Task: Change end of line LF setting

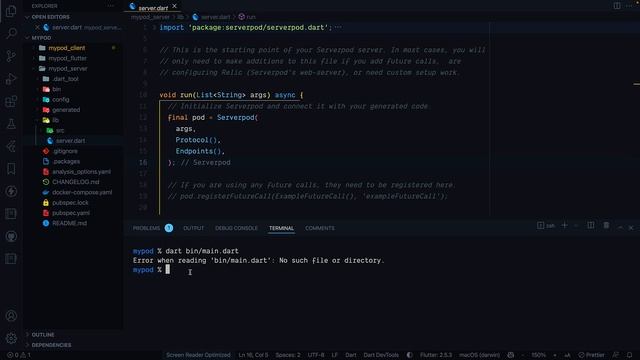Action: pyautogui.click(x=334, y=355)
